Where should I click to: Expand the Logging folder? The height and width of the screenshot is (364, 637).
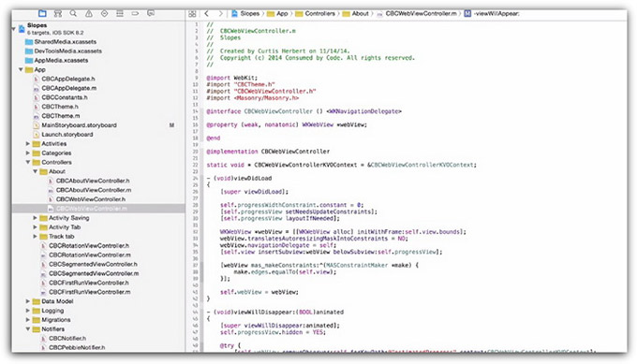(27, 311)
